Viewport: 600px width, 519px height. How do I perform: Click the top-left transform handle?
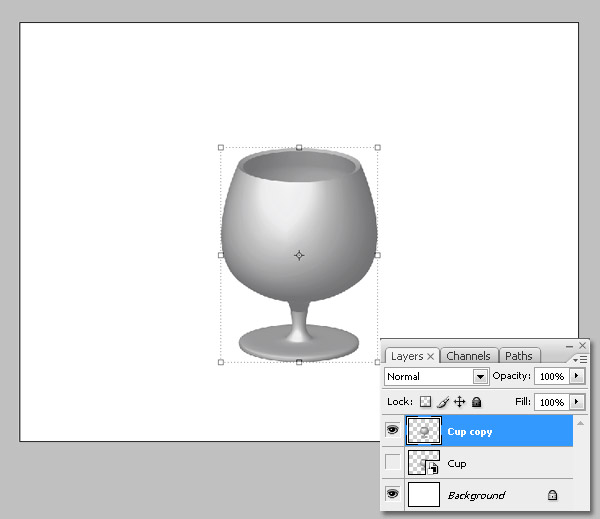221,147
